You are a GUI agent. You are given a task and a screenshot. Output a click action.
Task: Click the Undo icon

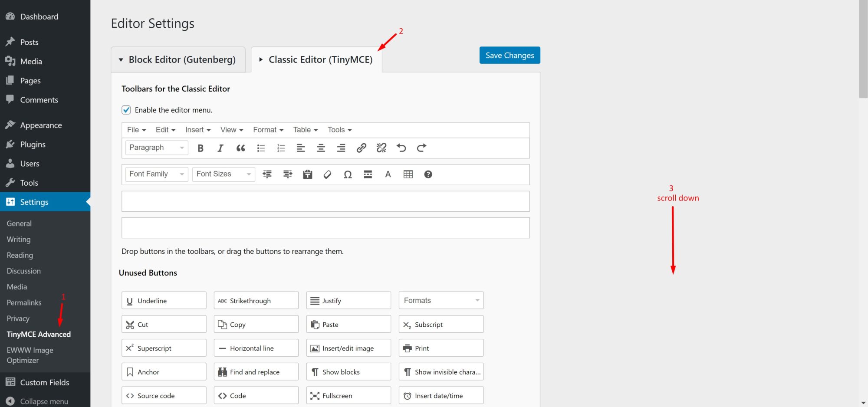(x=401, y=148)
